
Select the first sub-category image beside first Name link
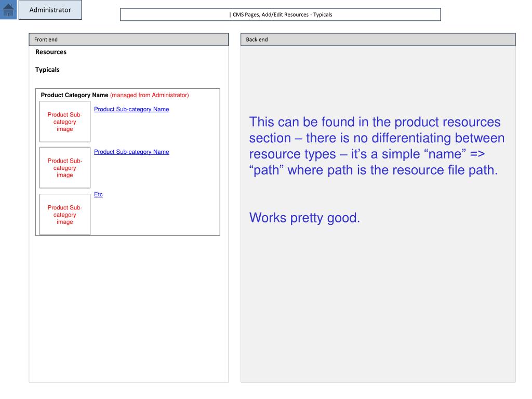click(x=65, y=122)
